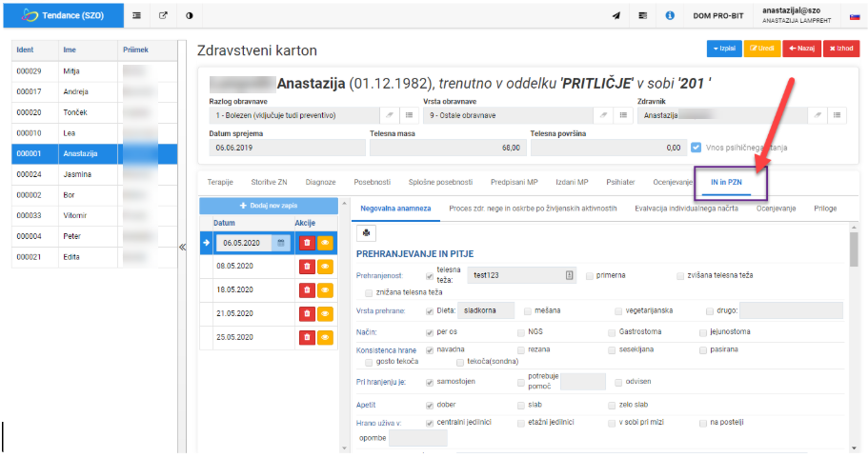Open the expand icon in telesna teža field
868x458 pixels.
tap(569, 275)
